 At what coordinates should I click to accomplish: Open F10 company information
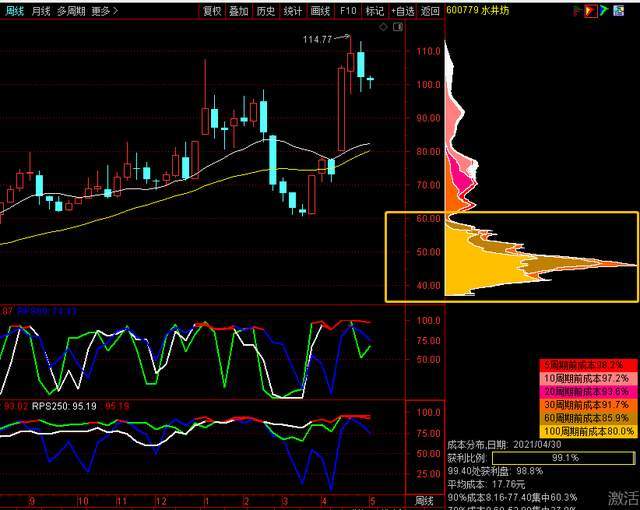348,11
